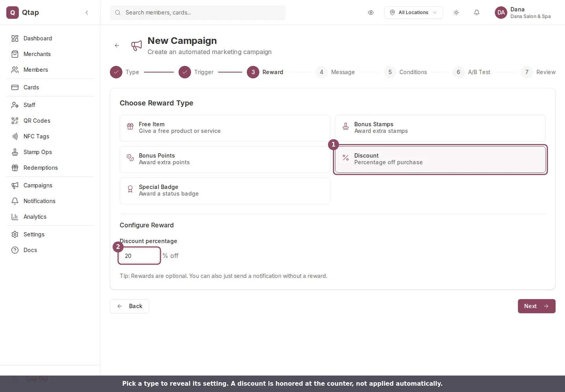The width and height of the screenshot is (565, 392).
Task: Toggle the eye preview icon in header
Action: coord(371,13)
